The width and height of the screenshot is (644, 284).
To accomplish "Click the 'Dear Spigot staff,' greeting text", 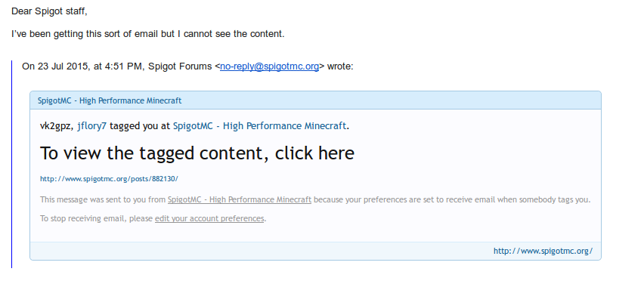I will point(49,11).
